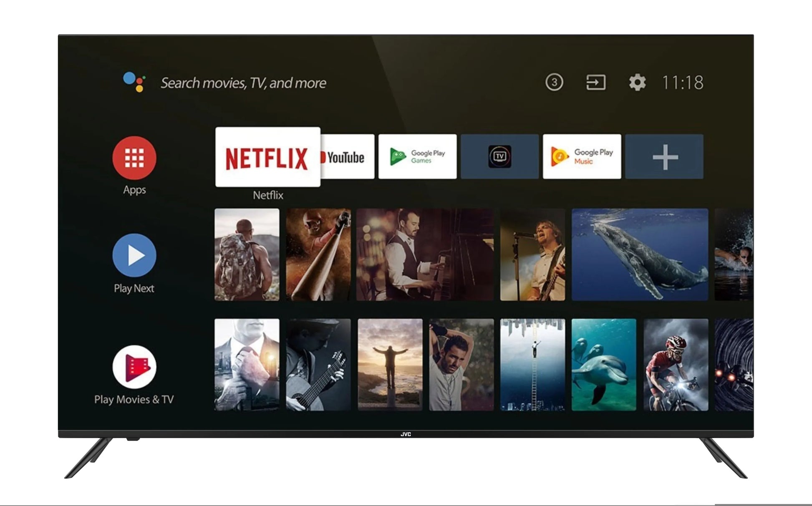Select the cyclist in red thumbnail
812x506 pixels.
click(675, 365)
